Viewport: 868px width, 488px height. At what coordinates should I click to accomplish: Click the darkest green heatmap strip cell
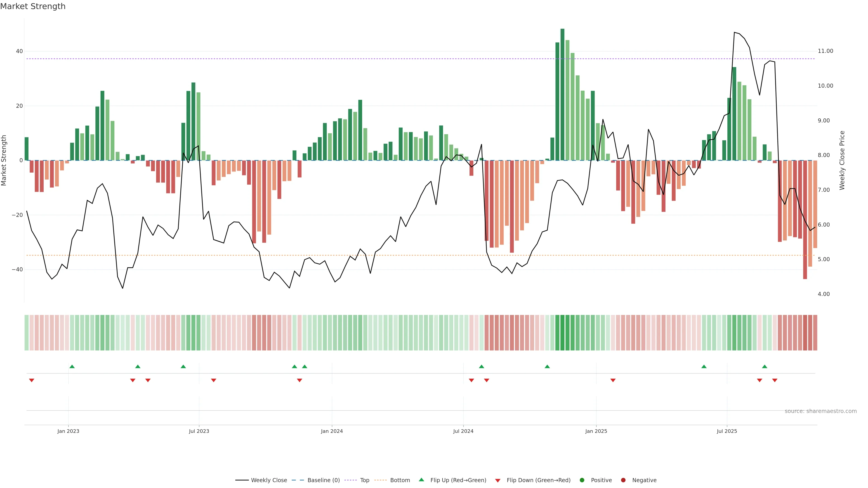point(562,333)
